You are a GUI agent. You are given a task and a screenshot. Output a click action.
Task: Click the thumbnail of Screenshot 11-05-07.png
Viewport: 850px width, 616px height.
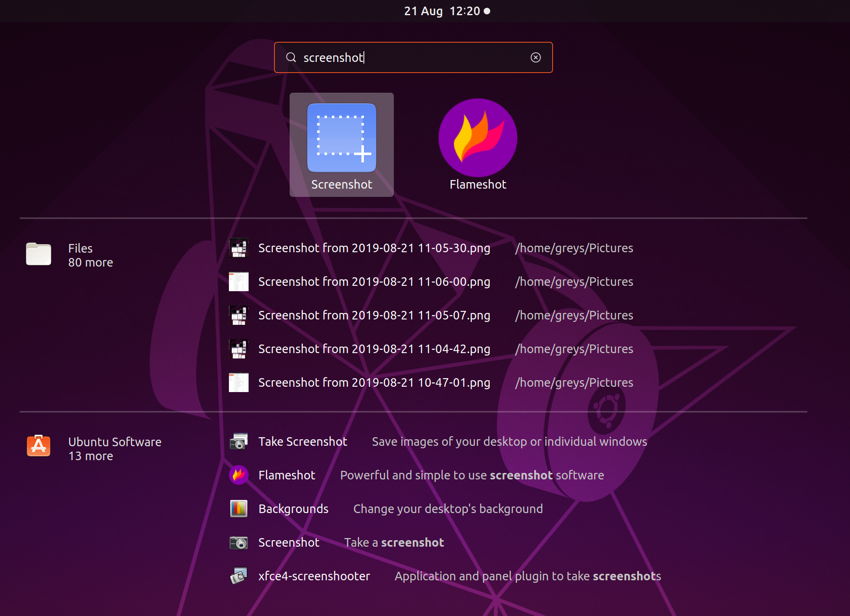point(239,315)
